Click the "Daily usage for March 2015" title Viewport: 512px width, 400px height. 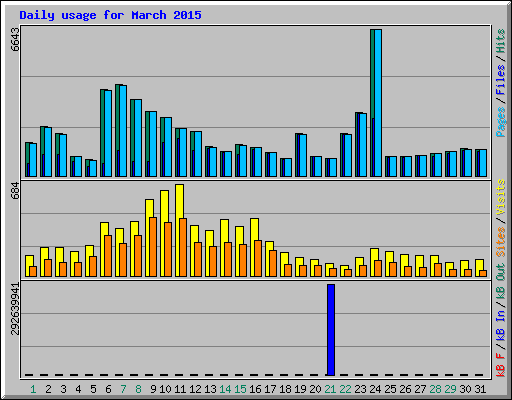[x=110, y=15]
